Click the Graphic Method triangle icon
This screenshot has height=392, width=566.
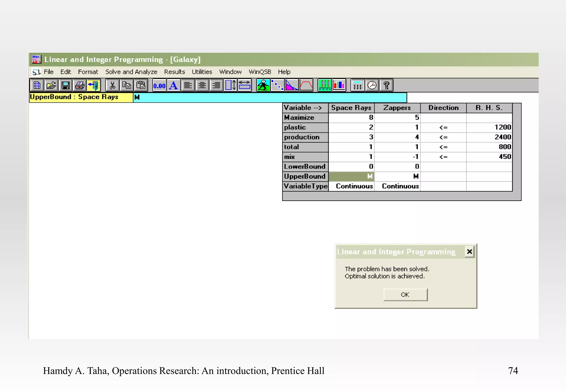(292, 85)
